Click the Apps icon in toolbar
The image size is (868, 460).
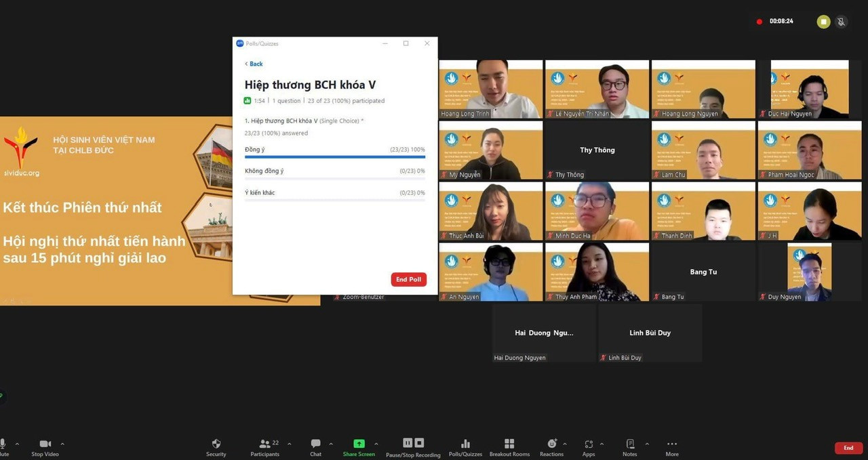pyautogui.click(x=589, y=444)
